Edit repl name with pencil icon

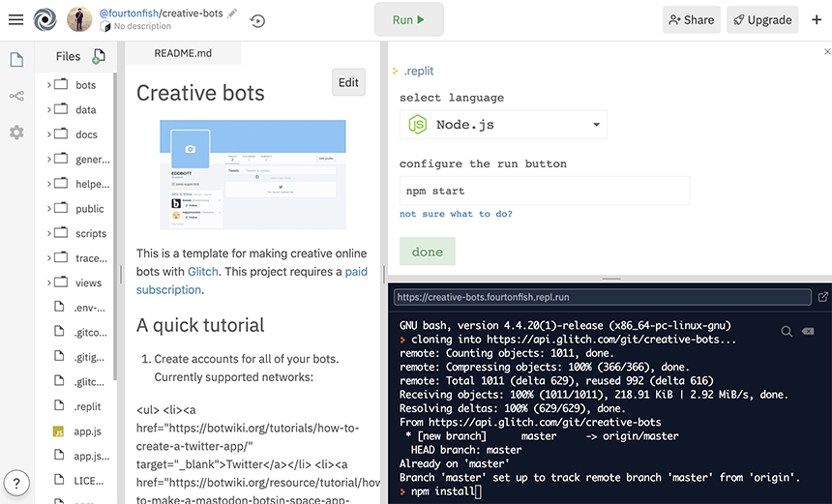(x=232, y=14)
